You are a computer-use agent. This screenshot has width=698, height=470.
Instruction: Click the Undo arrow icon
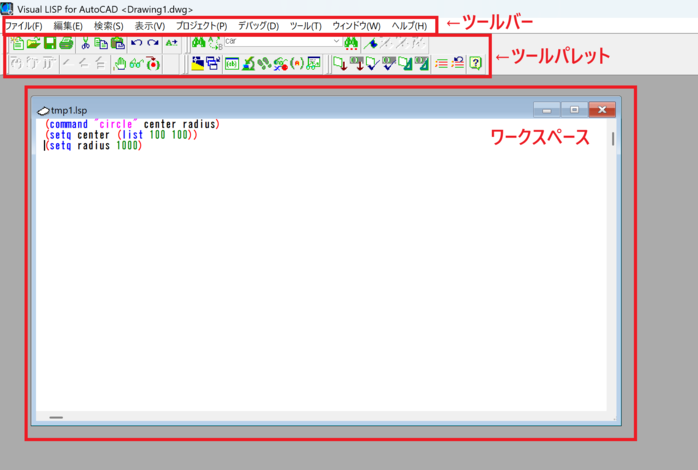coord(137,43)
